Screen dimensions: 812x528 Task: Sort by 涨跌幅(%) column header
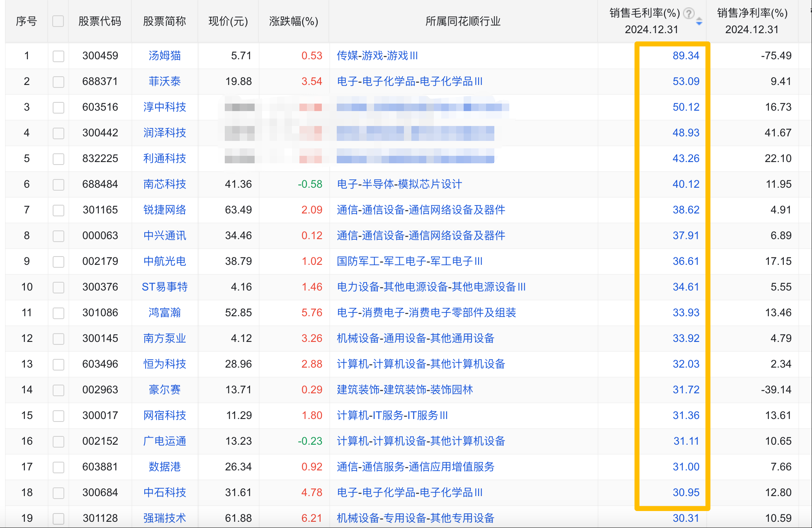[294, 21]
